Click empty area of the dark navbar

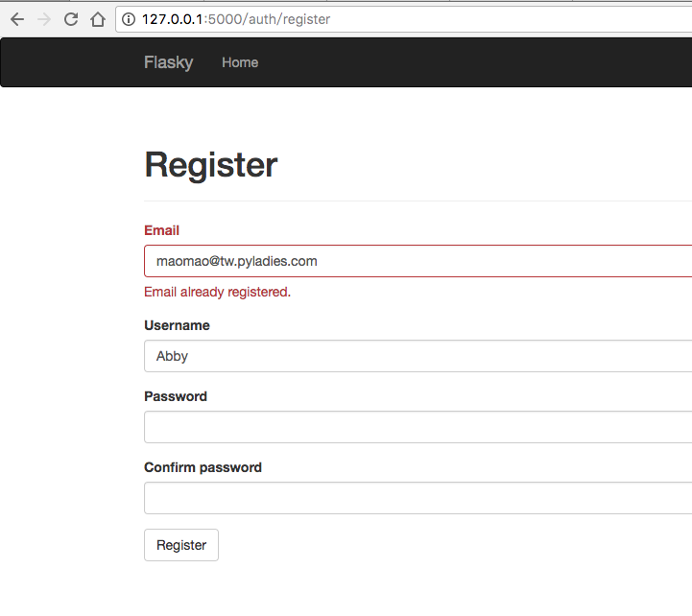pyautogui.click(x=480, y=62)
